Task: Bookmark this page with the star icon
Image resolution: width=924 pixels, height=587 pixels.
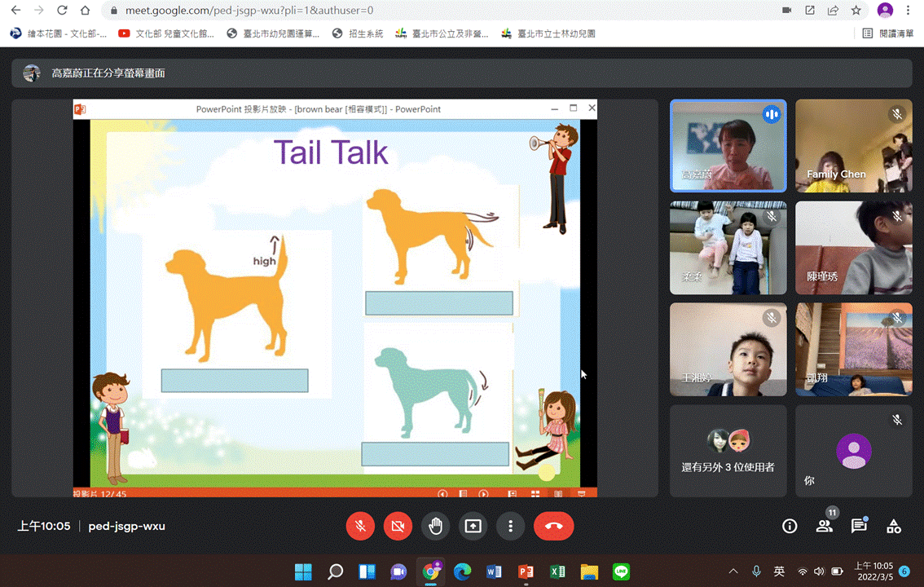Action: tap(856, 11)
